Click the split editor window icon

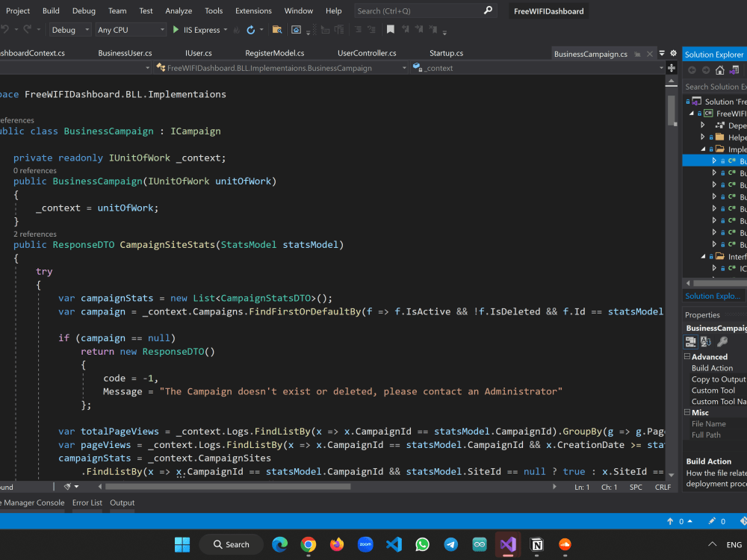click(672, 68)
